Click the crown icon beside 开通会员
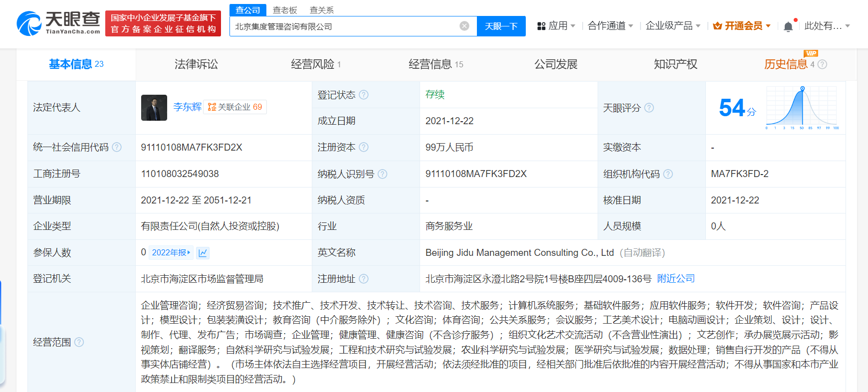The image size is (868, 392). coord(717,26)
